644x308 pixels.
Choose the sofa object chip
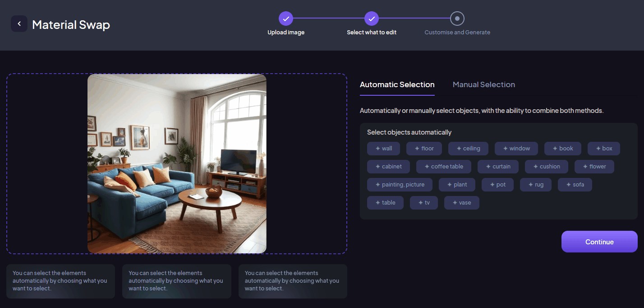[575, 185]
